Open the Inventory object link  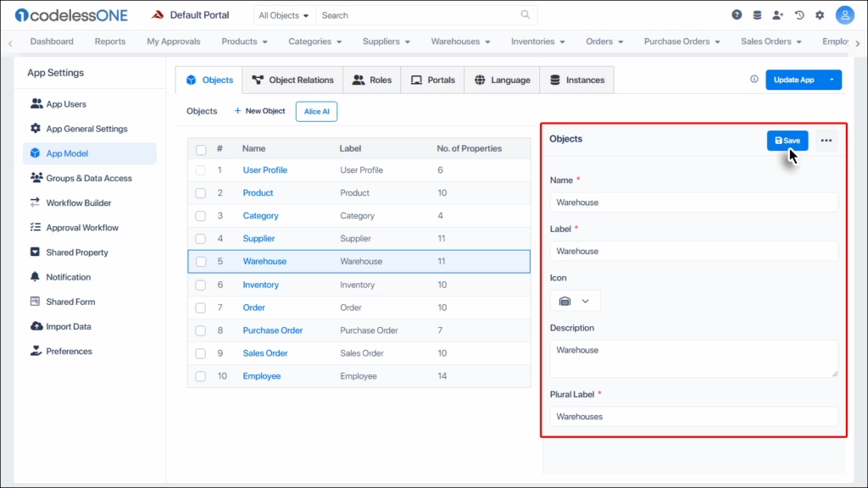[260, 285]
